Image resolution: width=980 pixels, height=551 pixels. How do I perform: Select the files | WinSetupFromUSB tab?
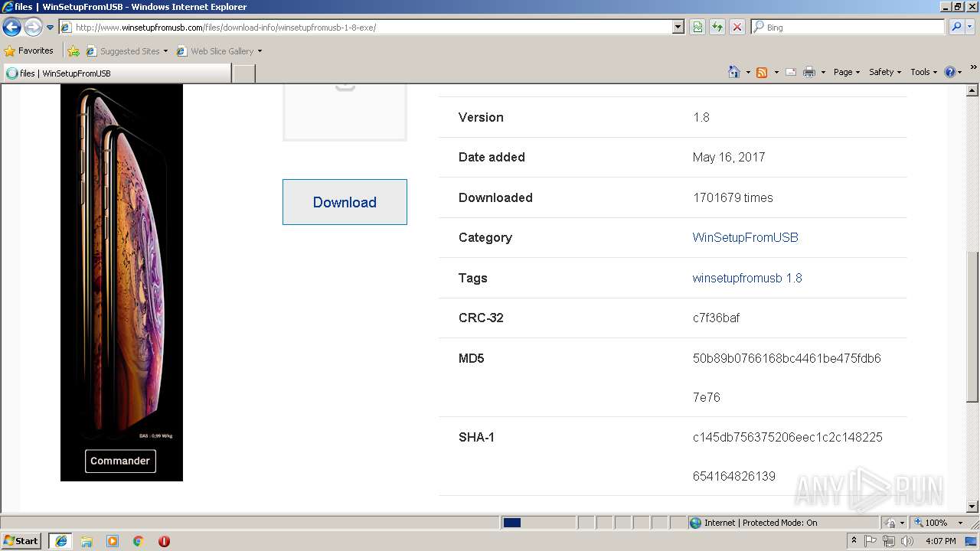(x=116, y=73)
